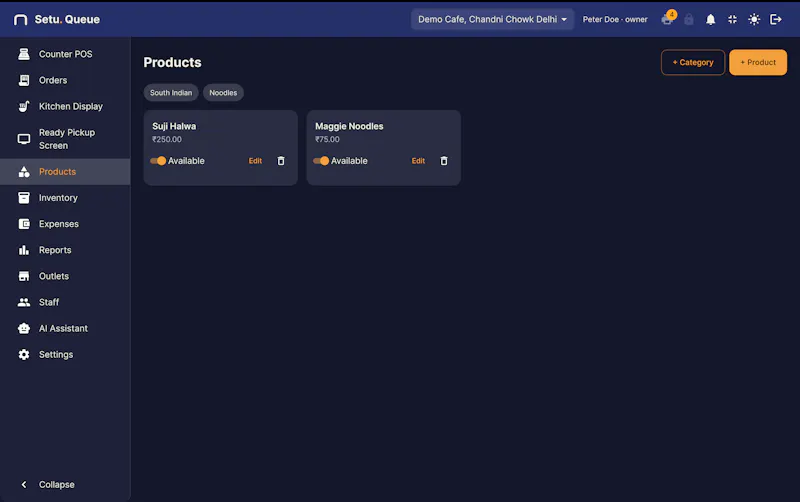Screen dimensions: 800x502
Task: Click the Setu Queue logo icon
Action: pyautogui.click(x=20, y=19)
